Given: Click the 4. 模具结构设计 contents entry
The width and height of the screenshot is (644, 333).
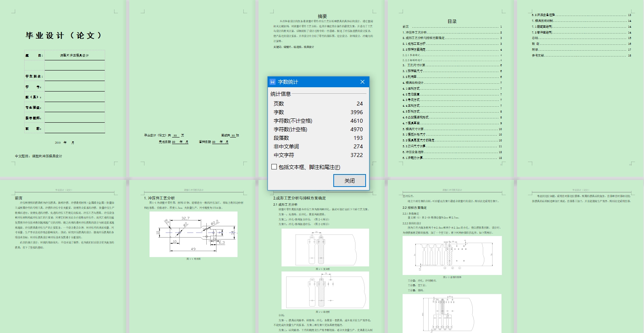Looking at the screenshot, I should 452,83.
